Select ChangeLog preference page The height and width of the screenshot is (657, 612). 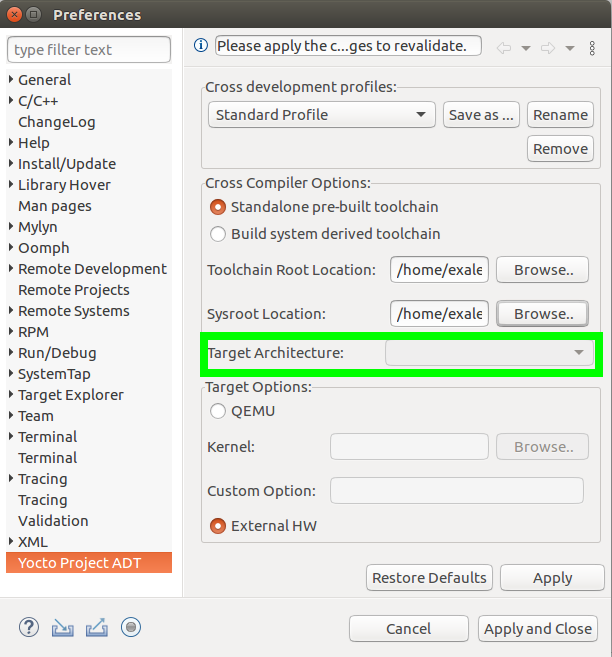coord(57,122)
